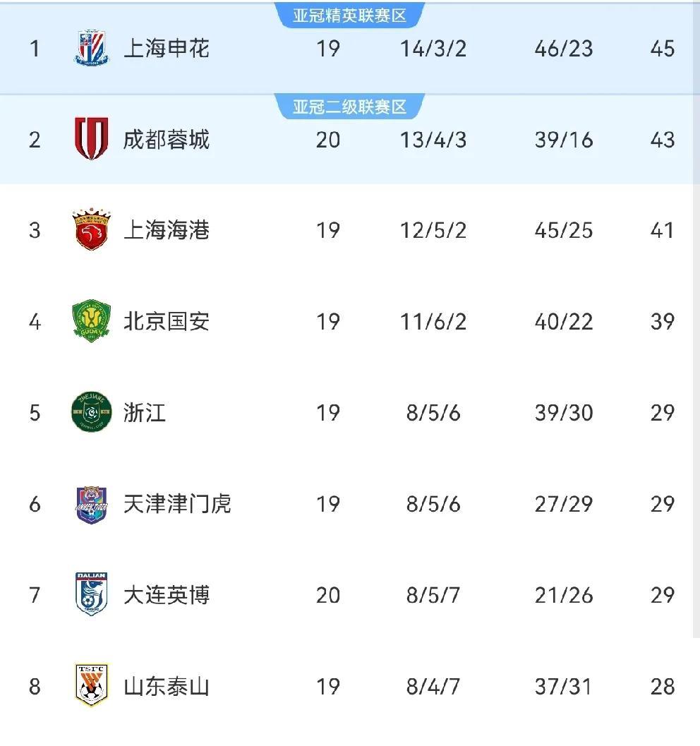
Task: Open the 浙江 team name link
Action: click(x=145, y=413)
